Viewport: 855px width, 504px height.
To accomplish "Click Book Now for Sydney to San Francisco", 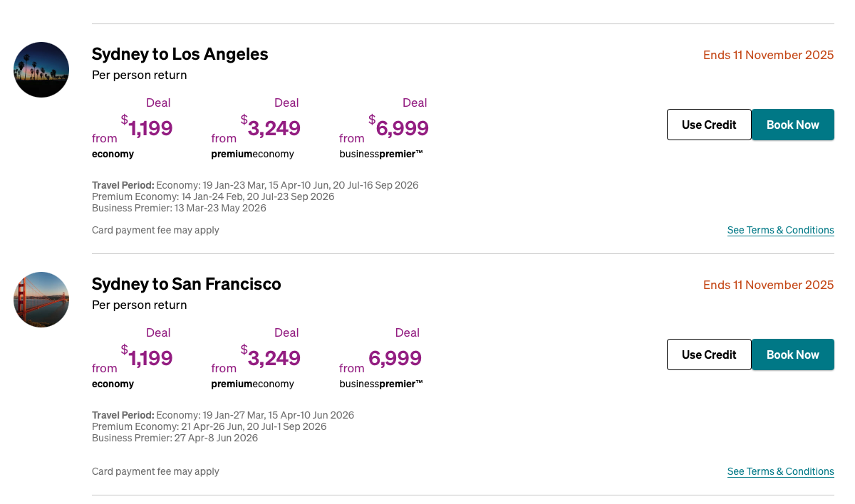I will (792, 354).
